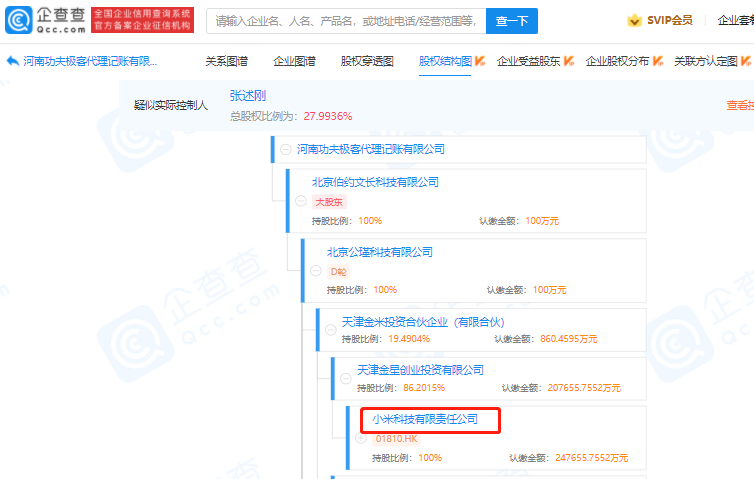Open the 企业套餐 link
754x479 pixels.
pyautogui.click(x=736, y=20)
